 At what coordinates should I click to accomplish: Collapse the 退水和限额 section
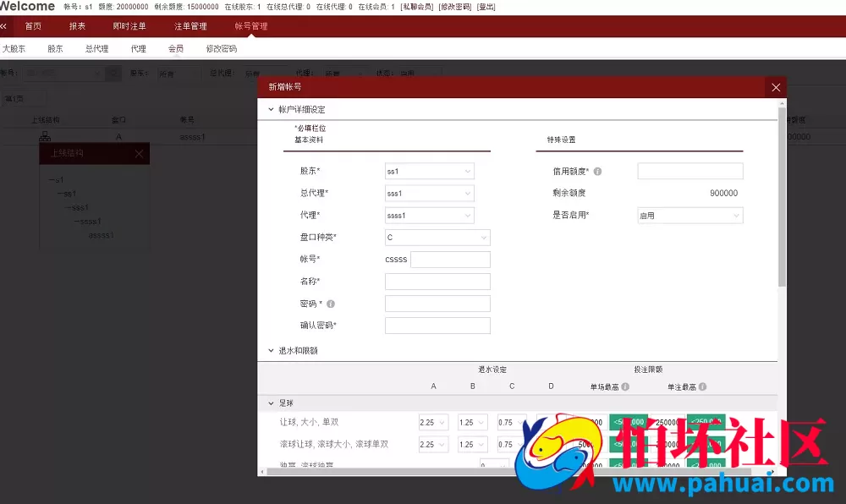click(271, 350)
